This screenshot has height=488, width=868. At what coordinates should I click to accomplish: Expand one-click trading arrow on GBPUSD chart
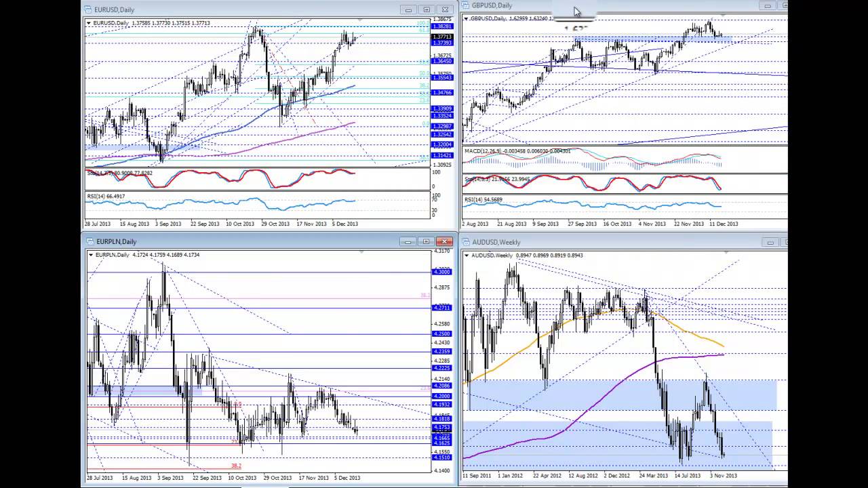pyautogui.click(x=466, y=18)
